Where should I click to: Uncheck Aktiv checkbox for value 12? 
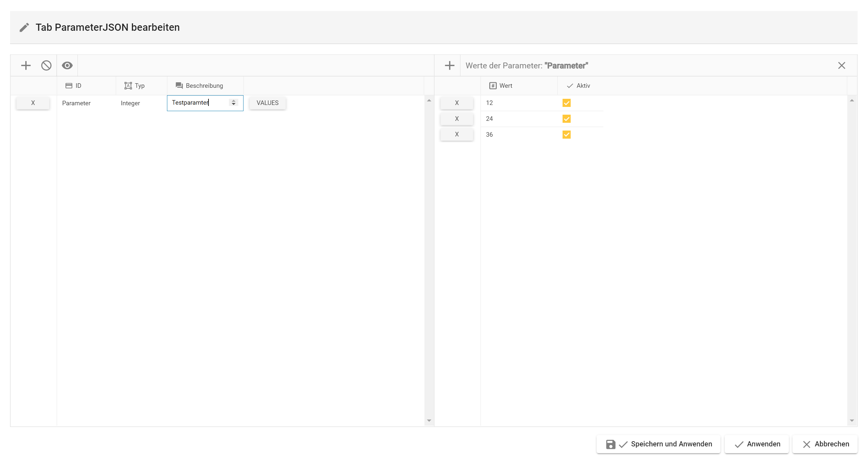(566, 103)
